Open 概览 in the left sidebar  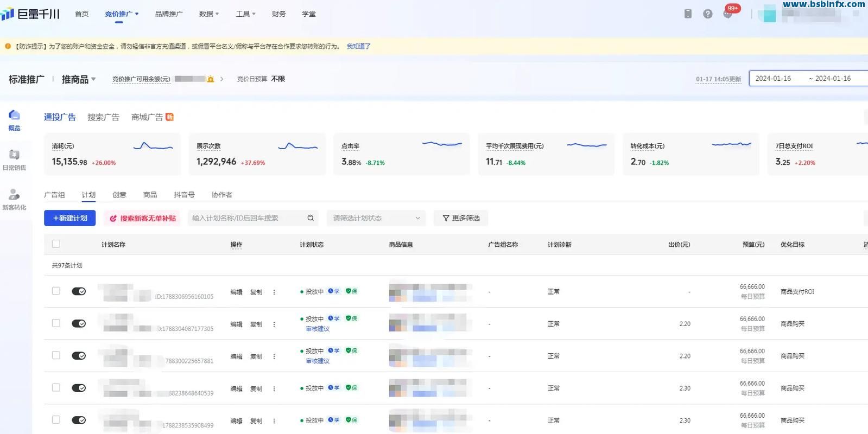15,120
